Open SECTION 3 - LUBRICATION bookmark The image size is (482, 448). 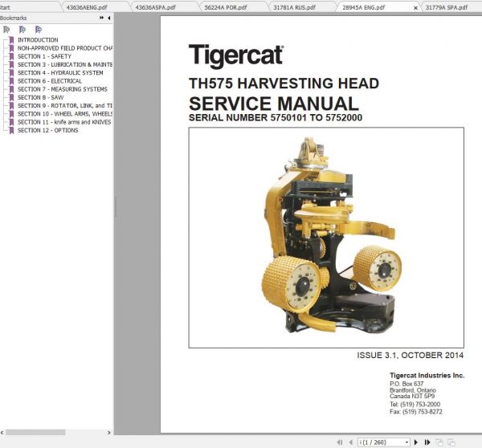[x=65, y=64]
